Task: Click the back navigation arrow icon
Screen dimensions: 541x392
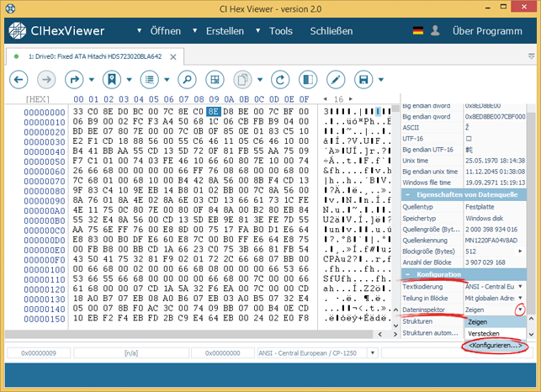Action: tap(19, 80)
